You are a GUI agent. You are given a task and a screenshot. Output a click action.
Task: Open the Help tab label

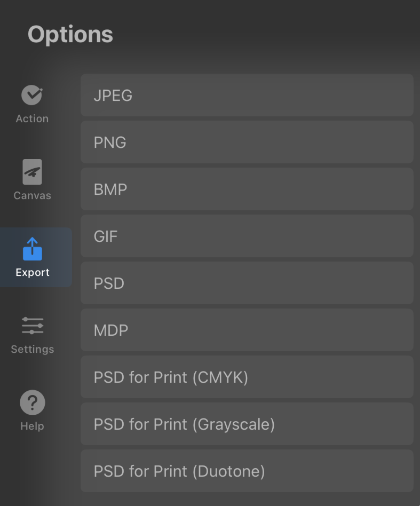point(32,426)
